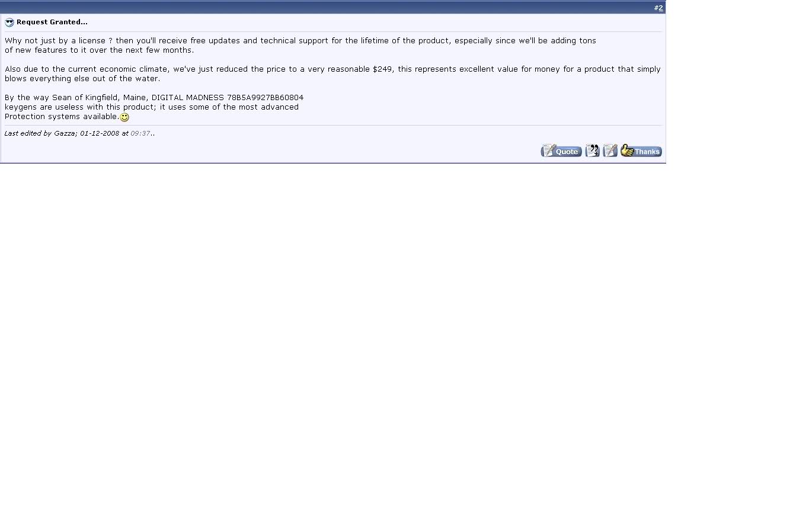Open quick reply with the pencil-page icon
This screenshot has width=793, height=532.
610,151
